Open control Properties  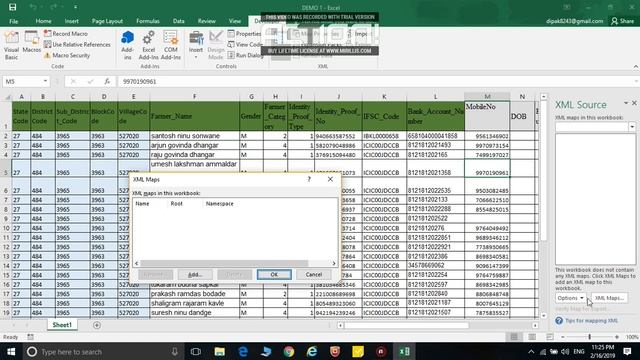244,33
